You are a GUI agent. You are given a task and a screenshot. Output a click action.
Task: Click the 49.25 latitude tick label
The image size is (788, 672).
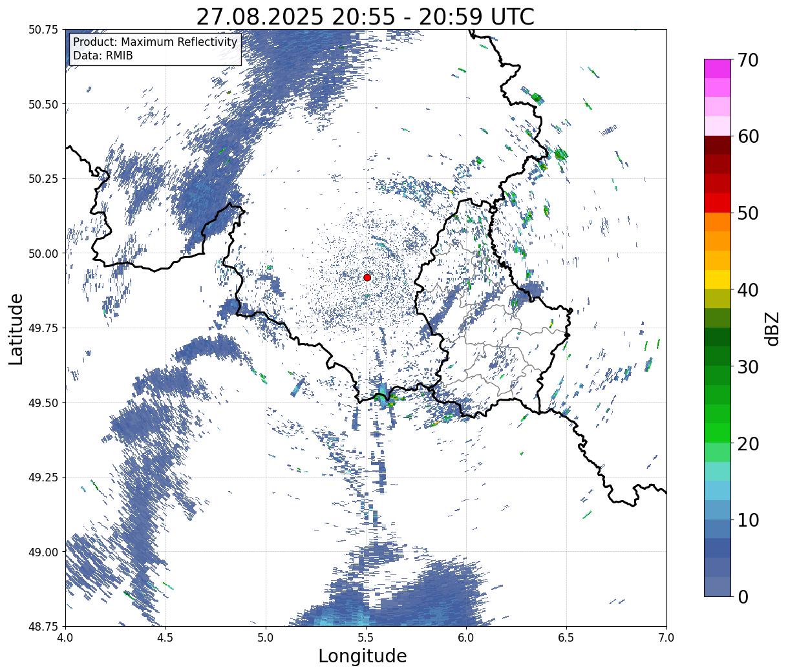click(x=44, y=478)
